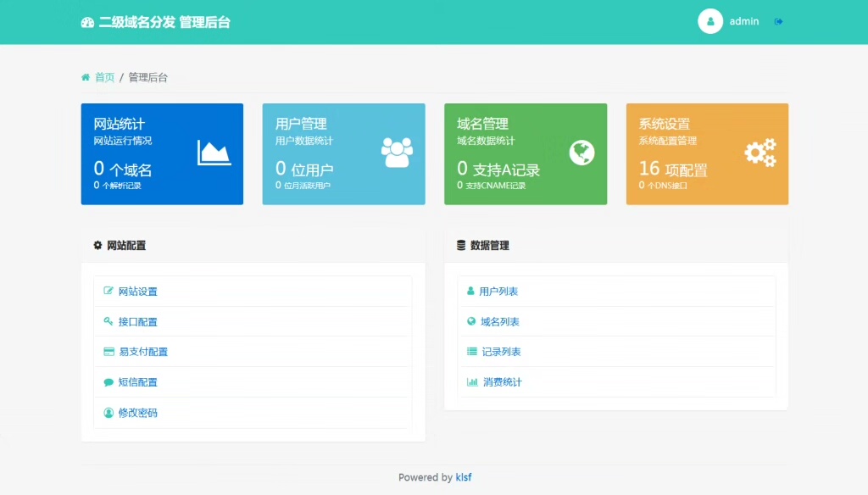
Task: Click the admin username in header
Action: click(x=744, y=22)
